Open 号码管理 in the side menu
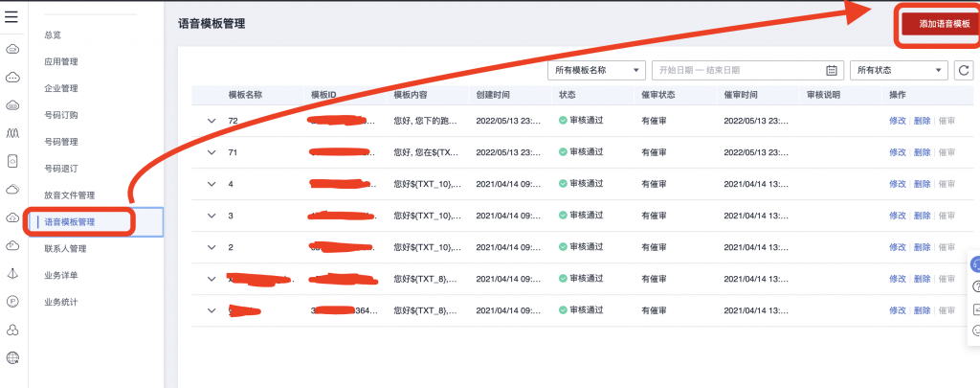The height and width of the screenshot is (388, 980). click(60, 142)
